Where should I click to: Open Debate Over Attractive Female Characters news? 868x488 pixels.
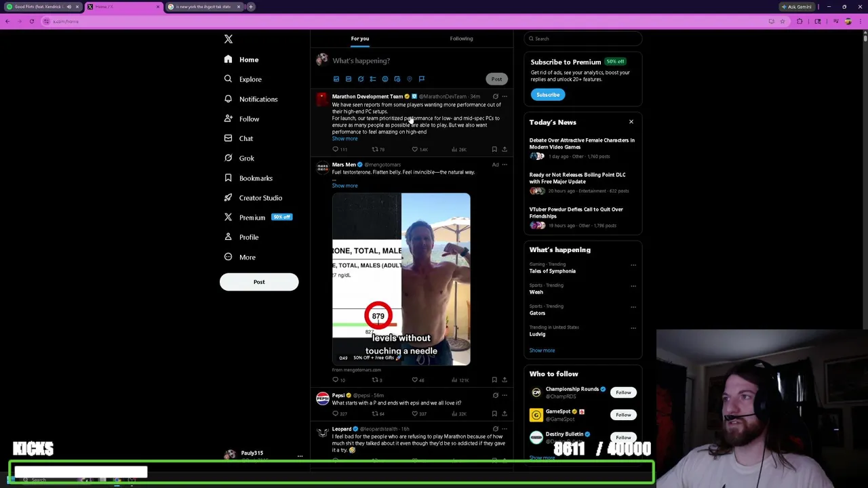pyautogui.click(x=582, y=144)
